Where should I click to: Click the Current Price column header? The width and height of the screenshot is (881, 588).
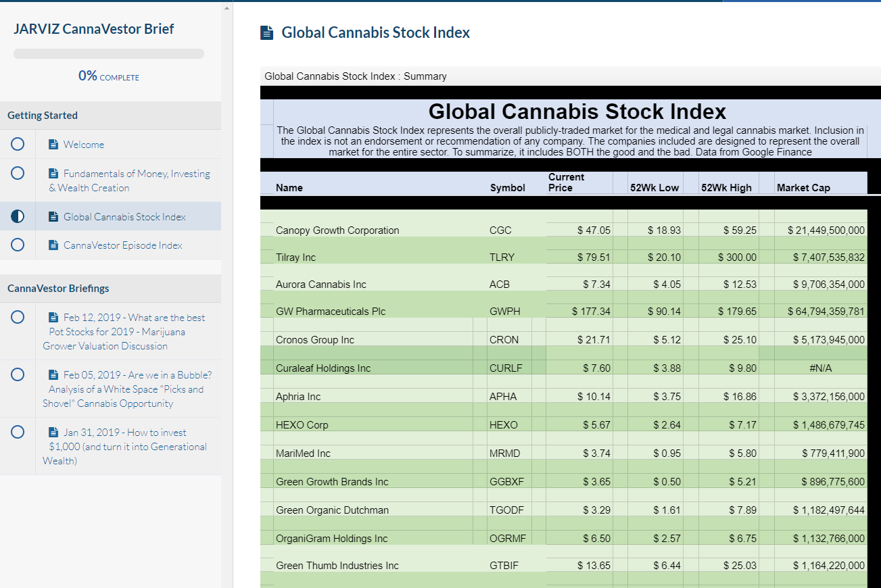567,182
